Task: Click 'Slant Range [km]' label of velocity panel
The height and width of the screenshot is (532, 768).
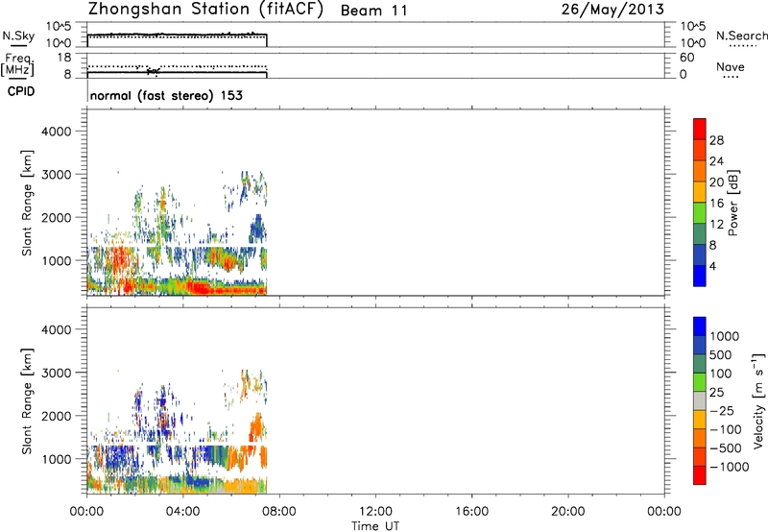Action: 27,401
